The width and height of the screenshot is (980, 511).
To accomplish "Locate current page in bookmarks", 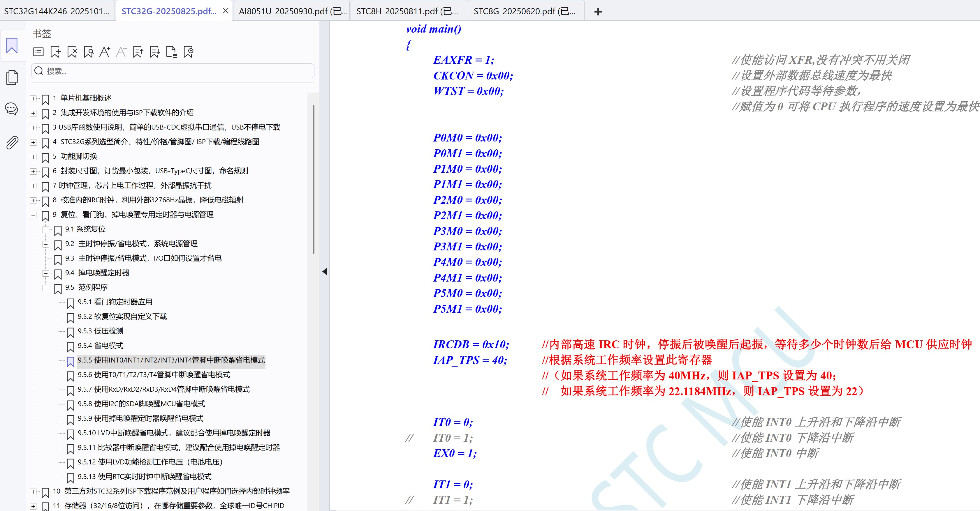I will [x=188, y=52].
